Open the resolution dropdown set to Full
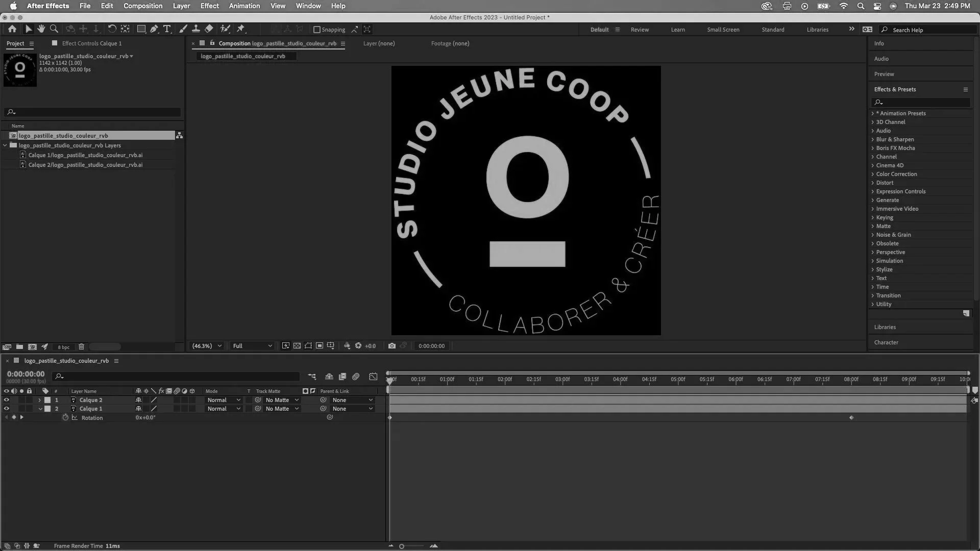 (x=252, y=346)
